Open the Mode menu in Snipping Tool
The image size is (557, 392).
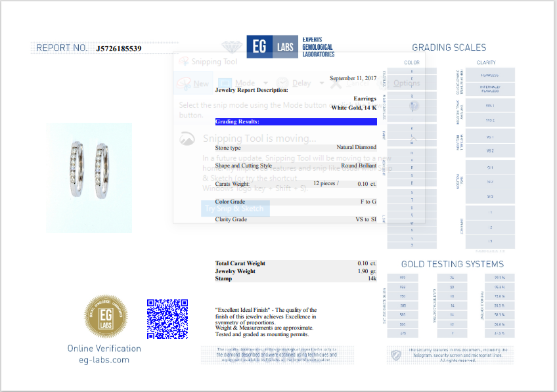point(243,83)
